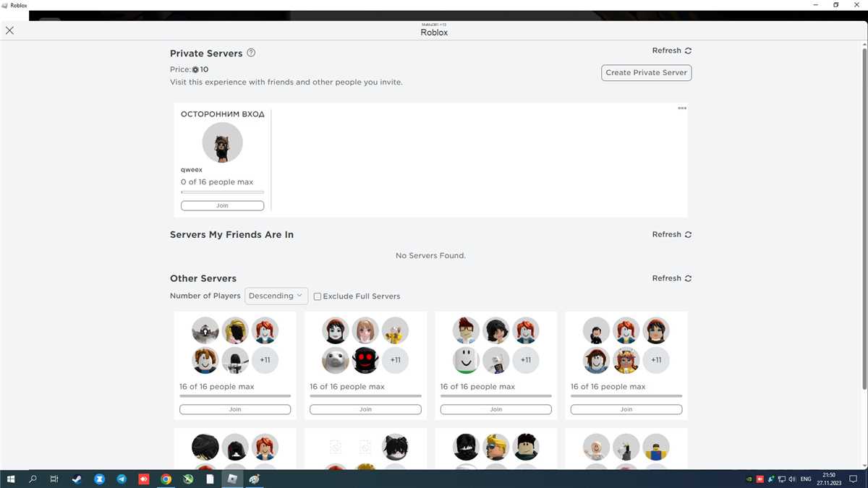Viewport: 868px width, 488px height.
Task: Click the green smiley face avatar
Action: 467,360
